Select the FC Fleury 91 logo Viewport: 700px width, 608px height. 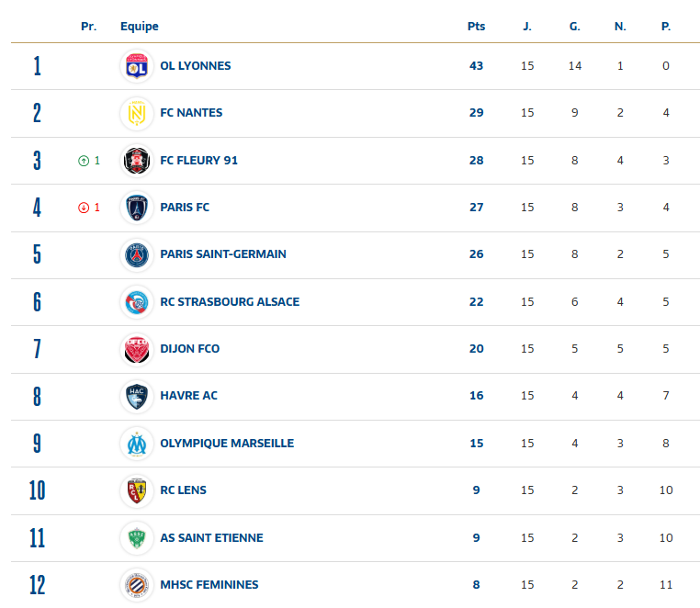click(x=137, y=161)
